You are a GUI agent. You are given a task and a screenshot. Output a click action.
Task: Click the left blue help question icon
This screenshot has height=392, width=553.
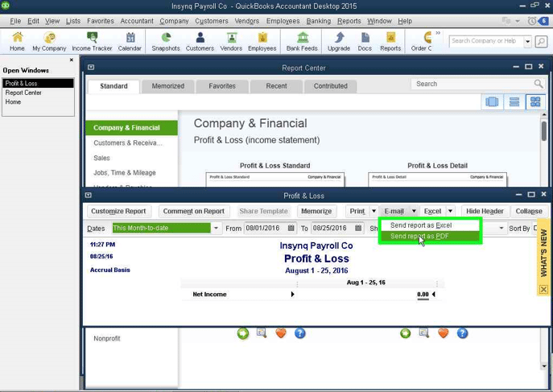pos(300,333)
